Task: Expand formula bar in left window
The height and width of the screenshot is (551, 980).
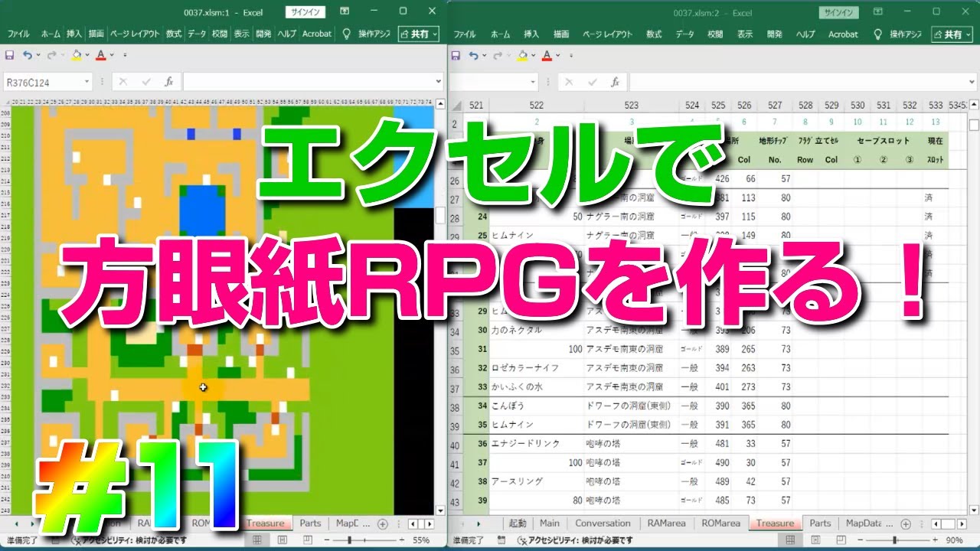Action: coord(438,81)
